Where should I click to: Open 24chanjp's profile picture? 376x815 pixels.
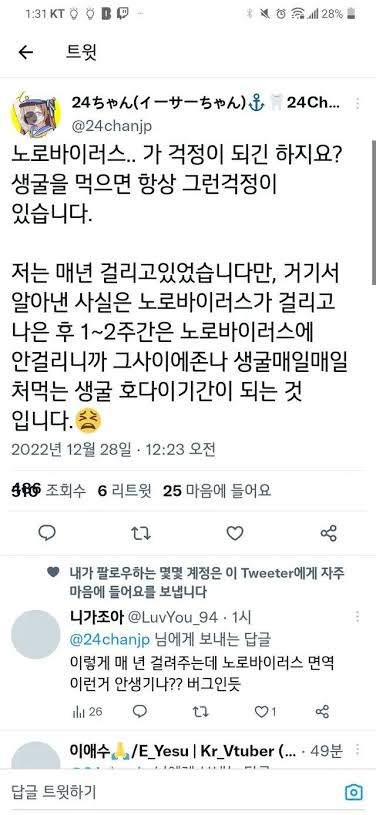(x=36, y=114)
